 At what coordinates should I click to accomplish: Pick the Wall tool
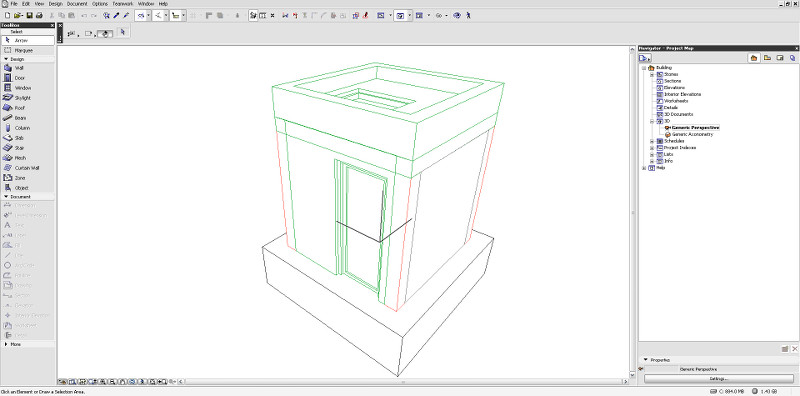[x=28, y=68]
